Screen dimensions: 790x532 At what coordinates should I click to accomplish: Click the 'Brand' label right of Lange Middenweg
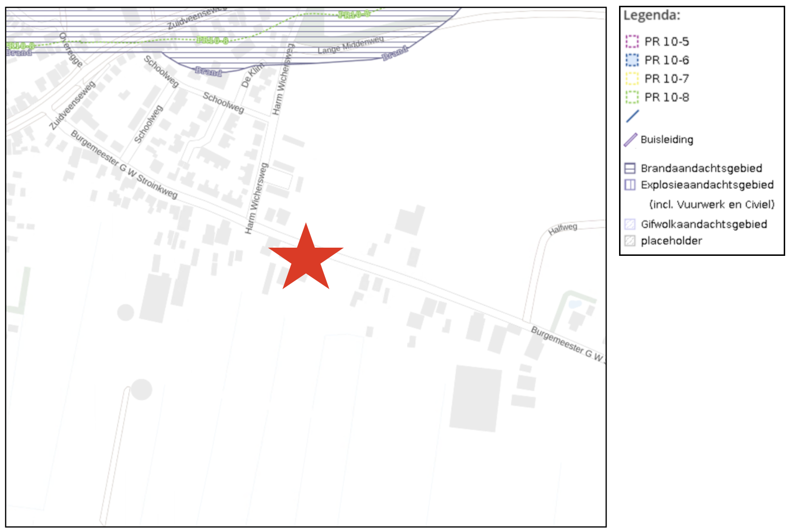395,53
